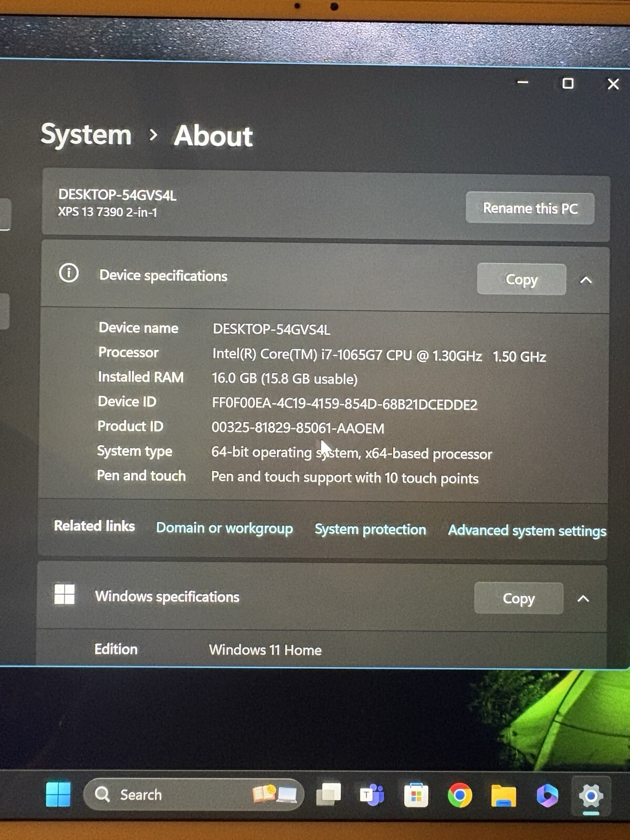
Task: Click Rename this PC button
Action: (530, 208)
